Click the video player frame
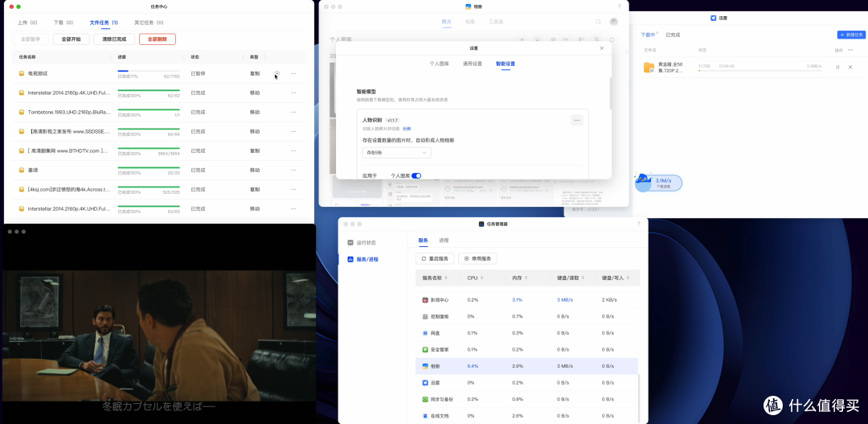 click(x=158, y=335)
